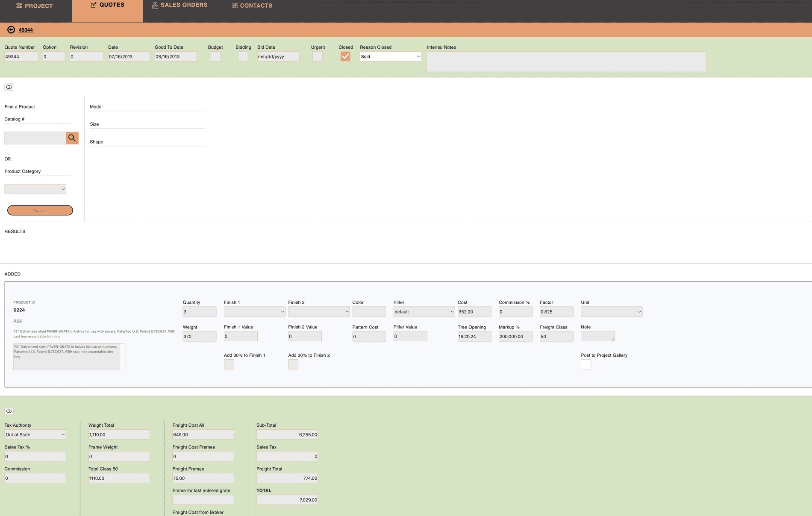Go to the CONTACTS tab

coord(252,6)
